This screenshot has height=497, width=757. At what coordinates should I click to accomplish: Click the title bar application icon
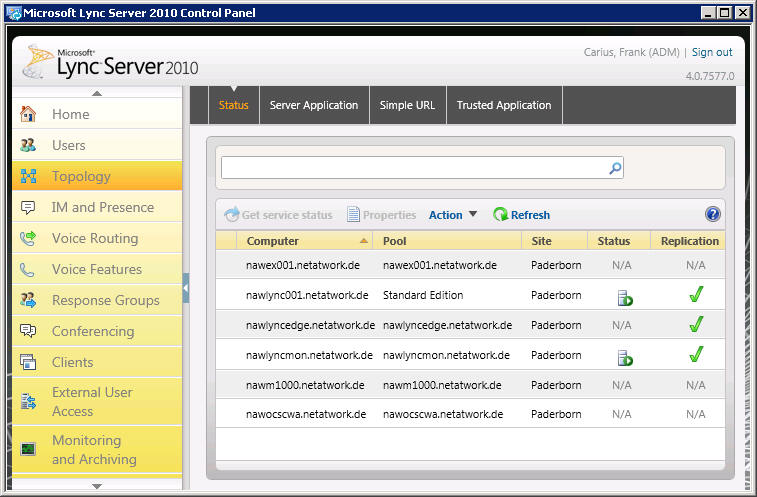pyautogui.click(x=14, y=13)
